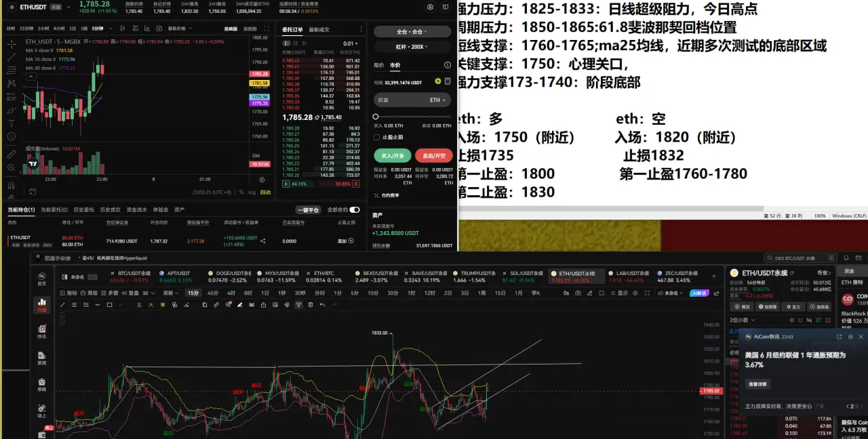Open the 历史成交 trade history tab
The image size is (868, 439).
(110, 210)
